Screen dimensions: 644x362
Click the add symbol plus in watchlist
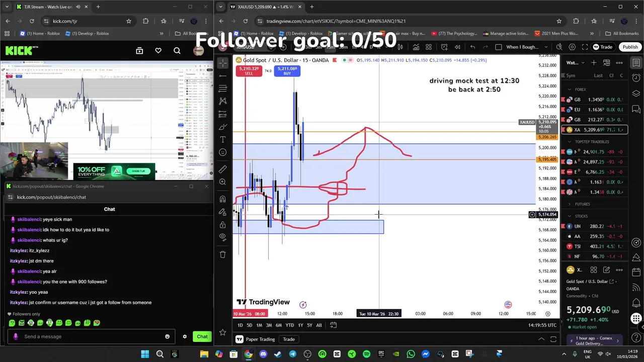tap(594, 63)
